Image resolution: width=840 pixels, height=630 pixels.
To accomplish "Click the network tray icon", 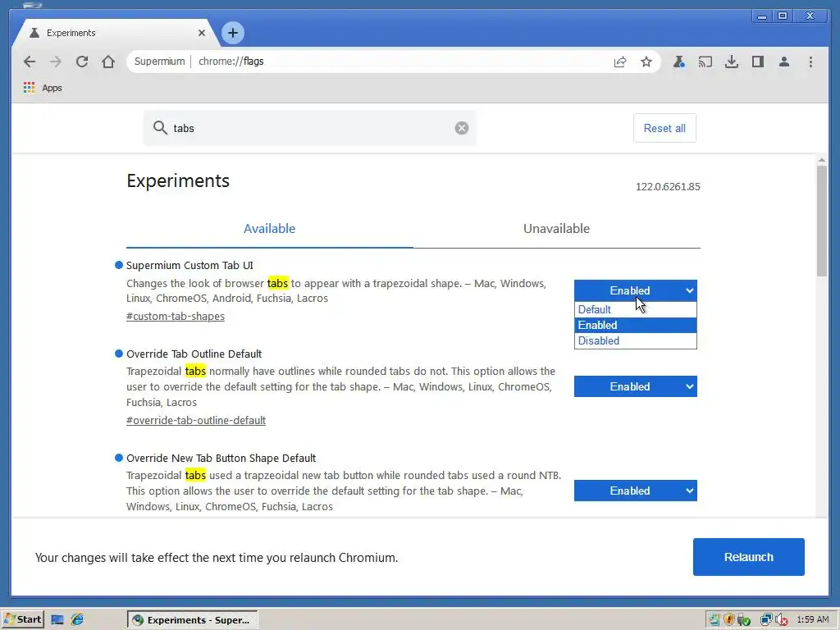I will (766, 620).
